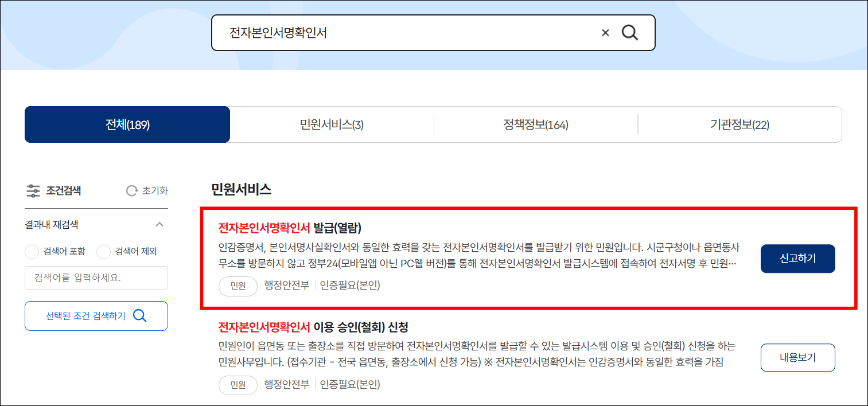
Task: Select the 검색어 제외 radio button
Action: (x=103, y=251)
